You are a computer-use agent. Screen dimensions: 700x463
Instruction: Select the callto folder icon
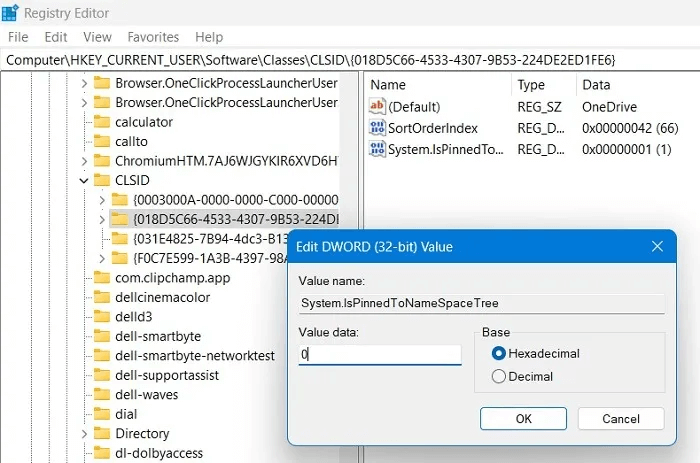(x=102, y=141)
